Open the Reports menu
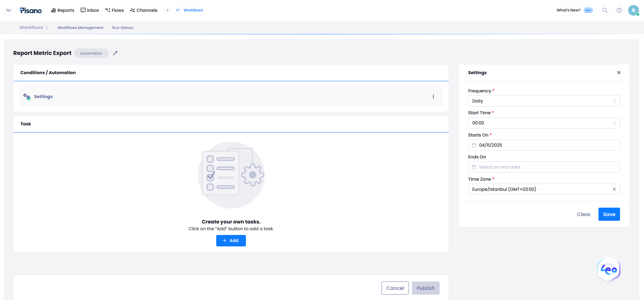 [x=63, y=10]
